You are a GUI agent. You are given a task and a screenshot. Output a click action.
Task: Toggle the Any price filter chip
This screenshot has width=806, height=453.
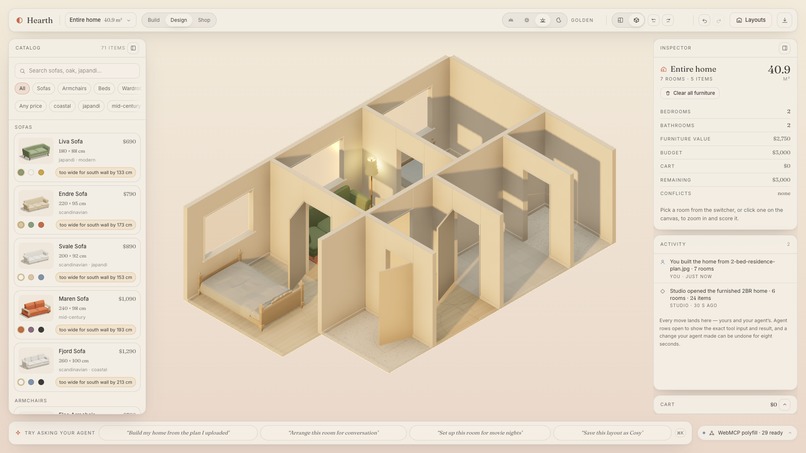pyautogui.click(x=30, y=106)
